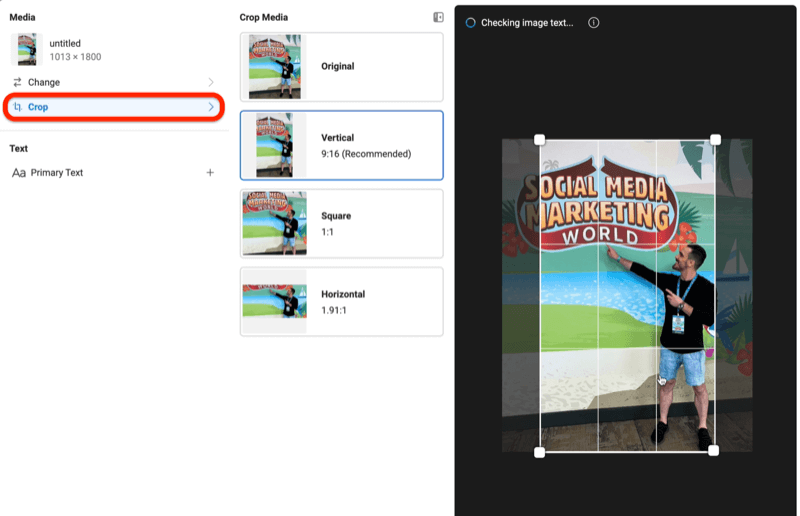Screen dimensions: 800x516
Task: Select the untitled media thumbnail
Action: coord(27,50)
